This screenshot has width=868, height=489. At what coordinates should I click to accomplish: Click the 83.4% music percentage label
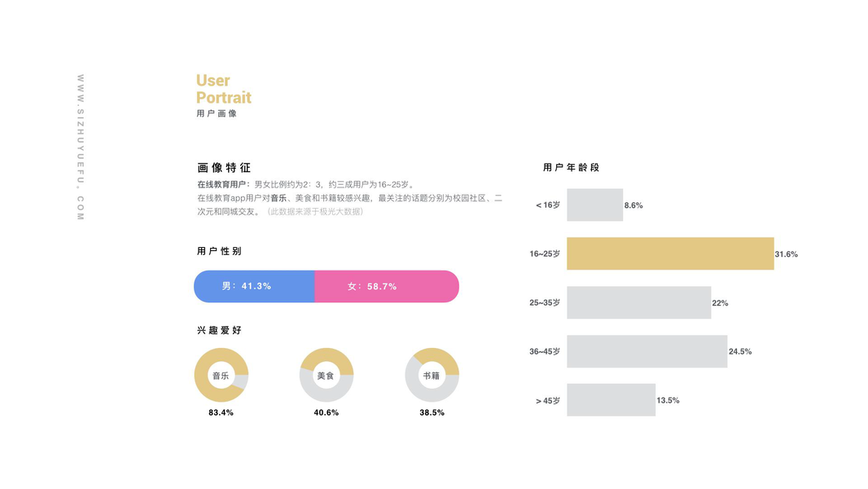coord(221,413)
